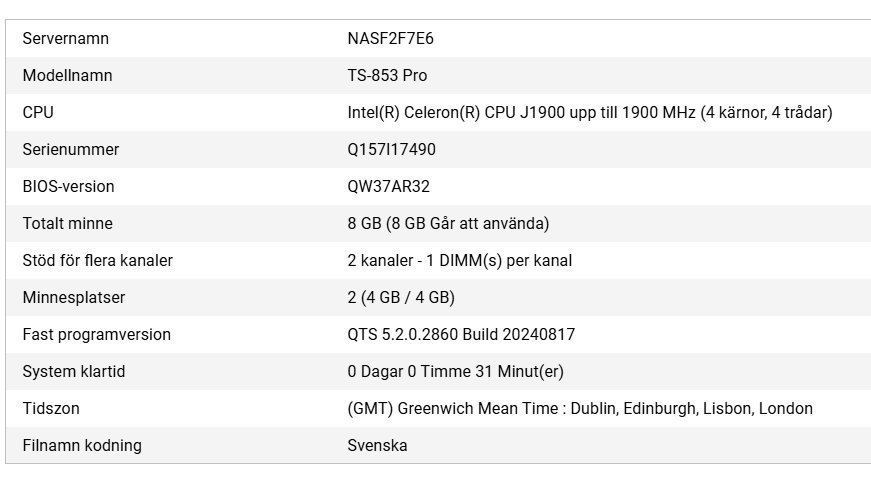This screenshot has height=495, width=871.
Task: Click the Totalt minne label
Action: 67,224
